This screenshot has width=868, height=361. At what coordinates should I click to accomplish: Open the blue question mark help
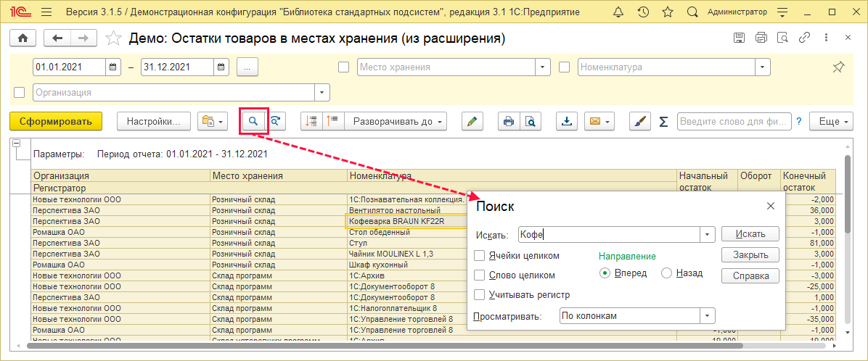point(799,121)
